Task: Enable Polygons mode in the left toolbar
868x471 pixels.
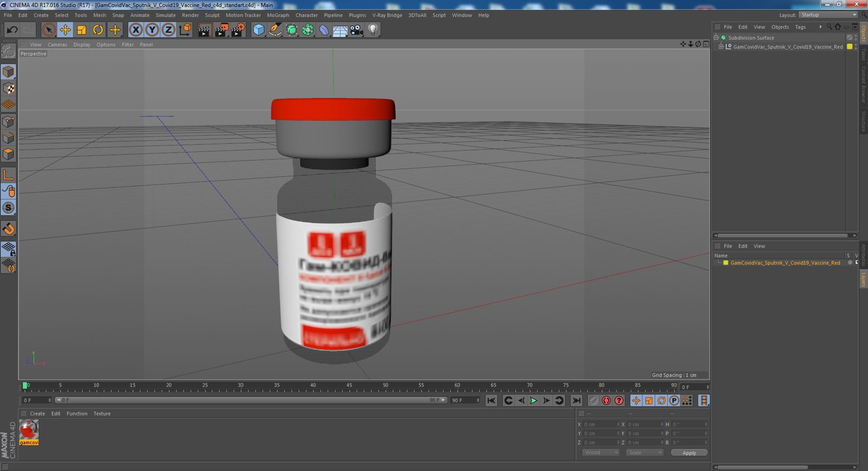Action: (9, 154)
